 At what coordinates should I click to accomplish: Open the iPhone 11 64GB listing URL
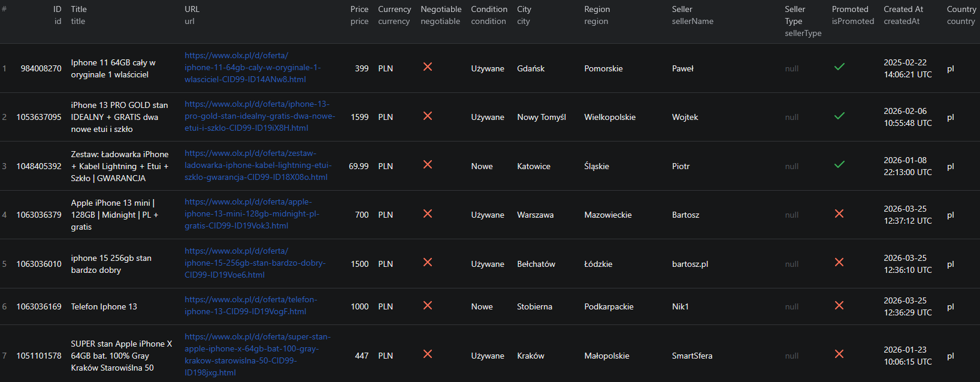coord(252,67)
